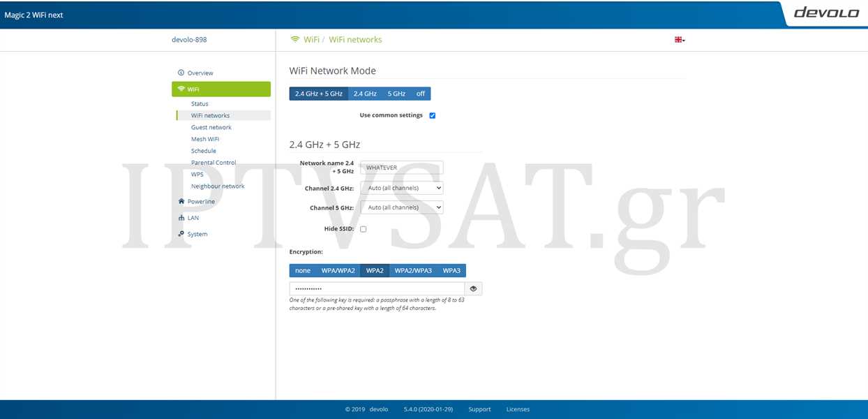Uncheck the Use common settings checkbox

(x=432, y=115)
